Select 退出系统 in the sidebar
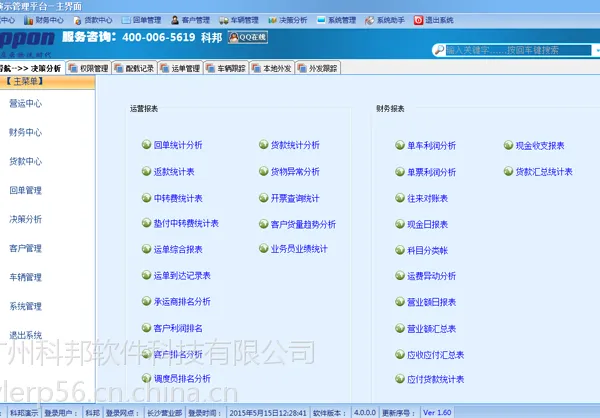Screen dimensions: 600x418 (26, 335)
